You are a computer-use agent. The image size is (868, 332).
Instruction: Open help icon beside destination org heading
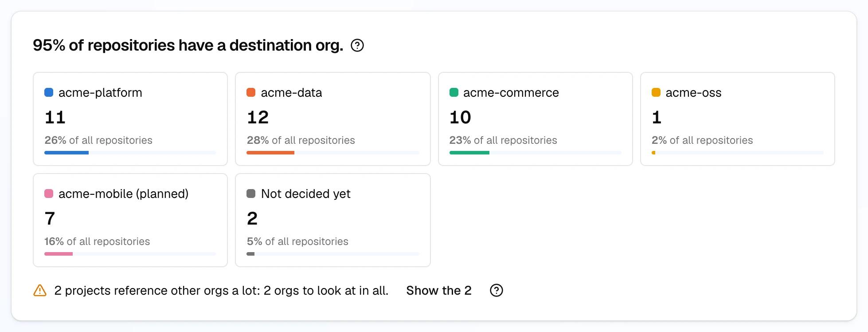[x=357, y=45]
